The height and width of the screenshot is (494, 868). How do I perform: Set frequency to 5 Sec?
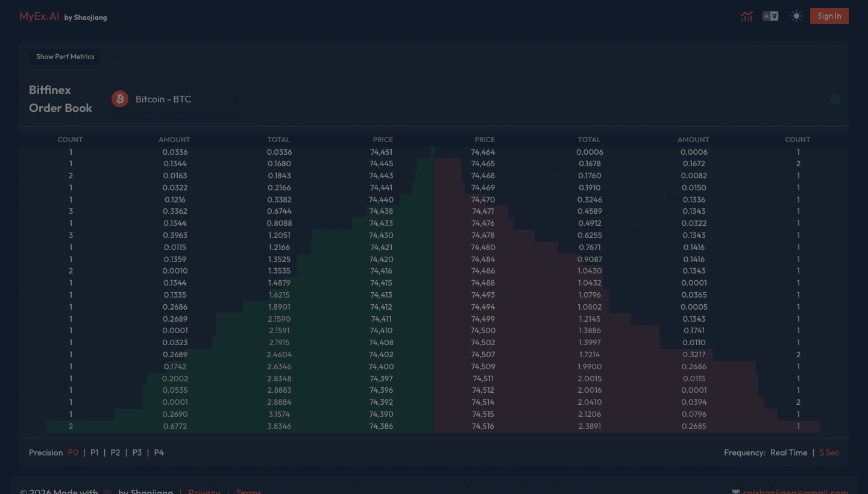coord(829,452)
